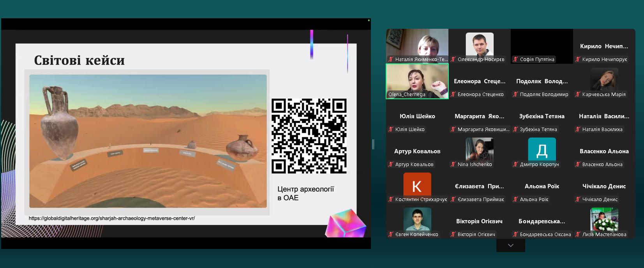Click the divider handle between slide and gallery
Viewport: 644px width, 268px height.
tap(373, 144)
